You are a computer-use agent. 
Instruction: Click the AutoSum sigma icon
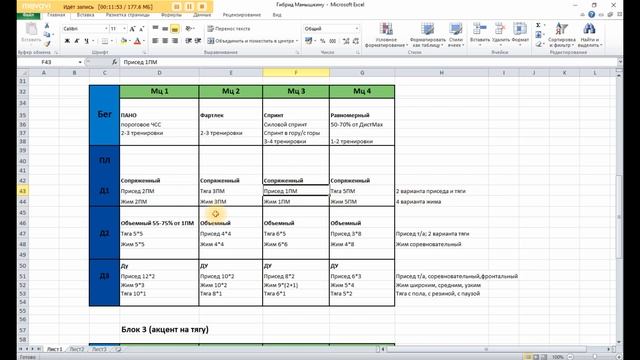(538, 25)
